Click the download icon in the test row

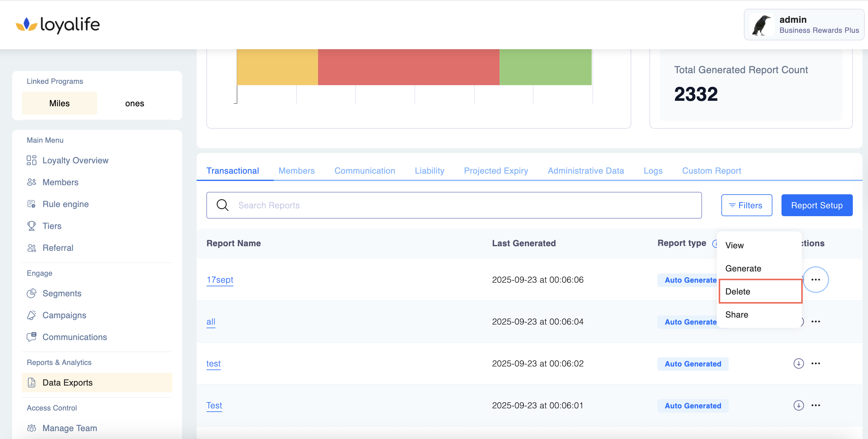coord(798,363)
